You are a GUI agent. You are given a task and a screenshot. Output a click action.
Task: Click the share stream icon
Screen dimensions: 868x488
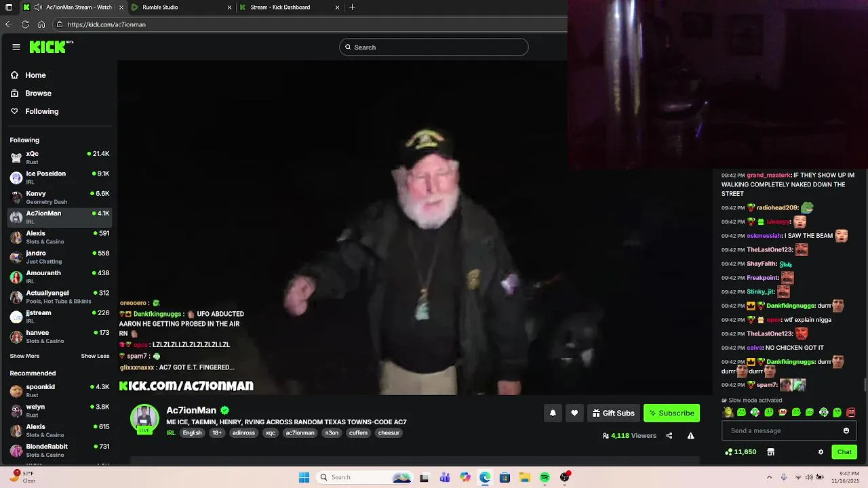(x=669, y=436)
